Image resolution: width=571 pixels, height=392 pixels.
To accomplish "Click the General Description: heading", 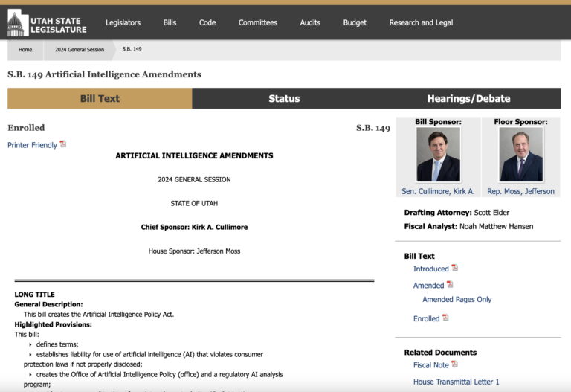I will click(x=48, y=304).
